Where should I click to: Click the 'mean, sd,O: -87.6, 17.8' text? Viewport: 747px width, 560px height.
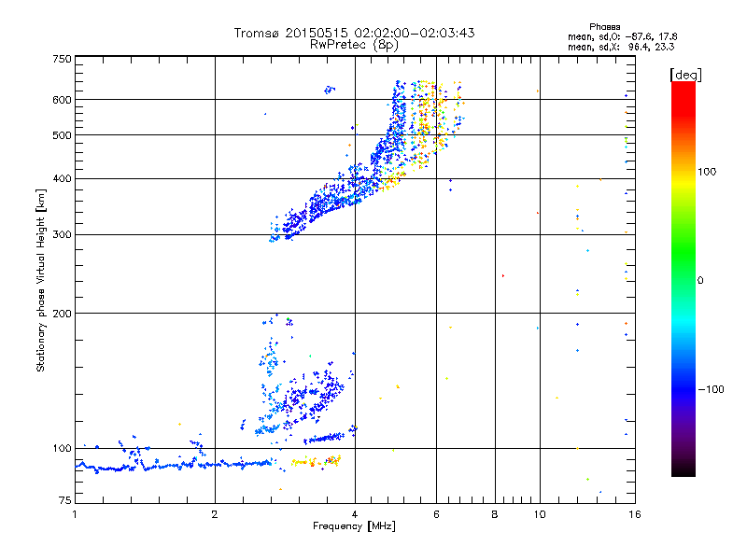coord(622,36)
